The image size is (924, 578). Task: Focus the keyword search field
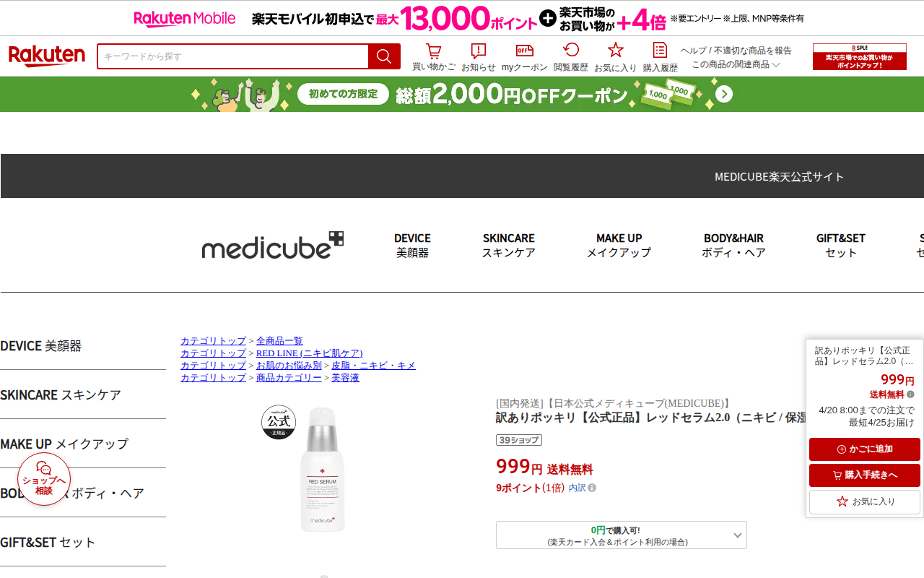pos(232,56)
